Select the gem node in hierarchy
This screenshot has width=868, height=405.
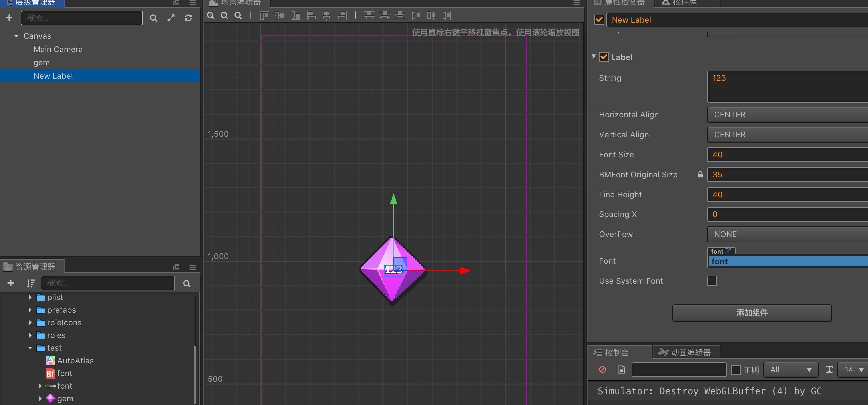click(42, 63)
